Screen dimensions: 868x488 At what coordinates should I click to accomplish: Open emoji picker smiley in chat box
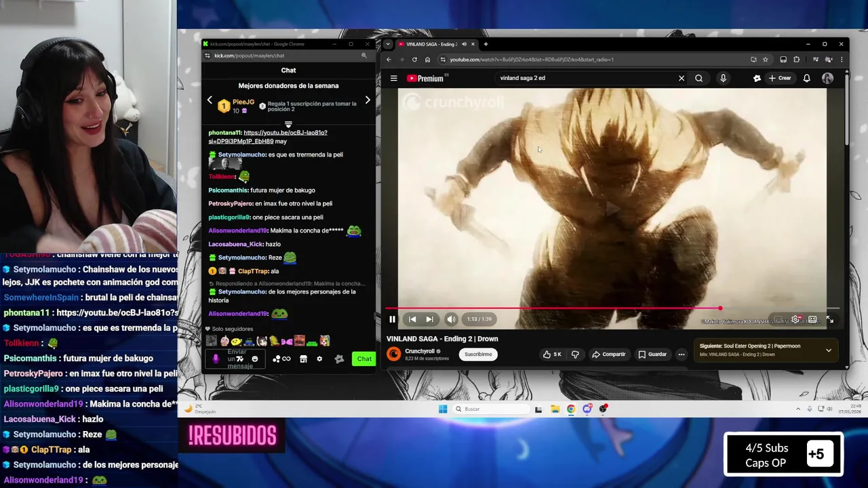click(255, 359)
